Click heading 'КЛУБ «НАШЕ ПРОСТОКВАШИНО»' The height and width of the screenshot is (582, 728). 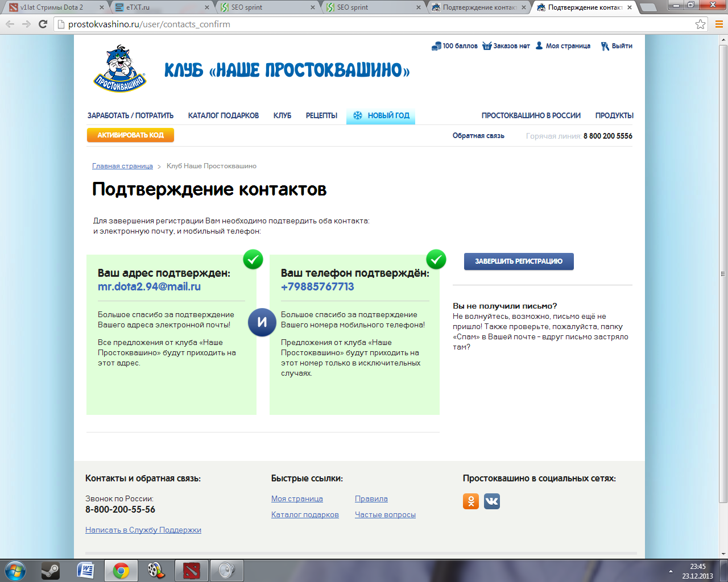pyautogui.click(x=287, y=70)
